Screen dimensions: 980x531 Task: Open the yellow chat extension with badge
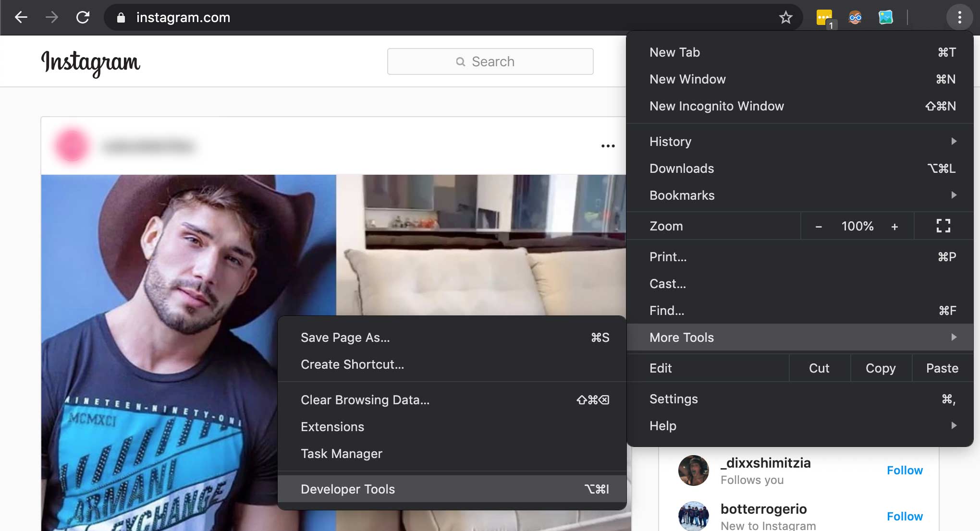(x=824, y=17)
